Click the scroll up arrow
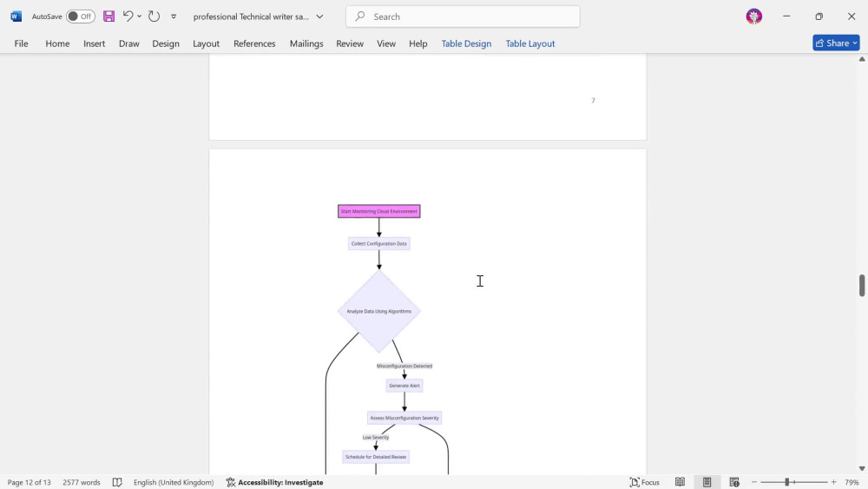The width and height of the screenshot is (868, 489). point(862,59)
